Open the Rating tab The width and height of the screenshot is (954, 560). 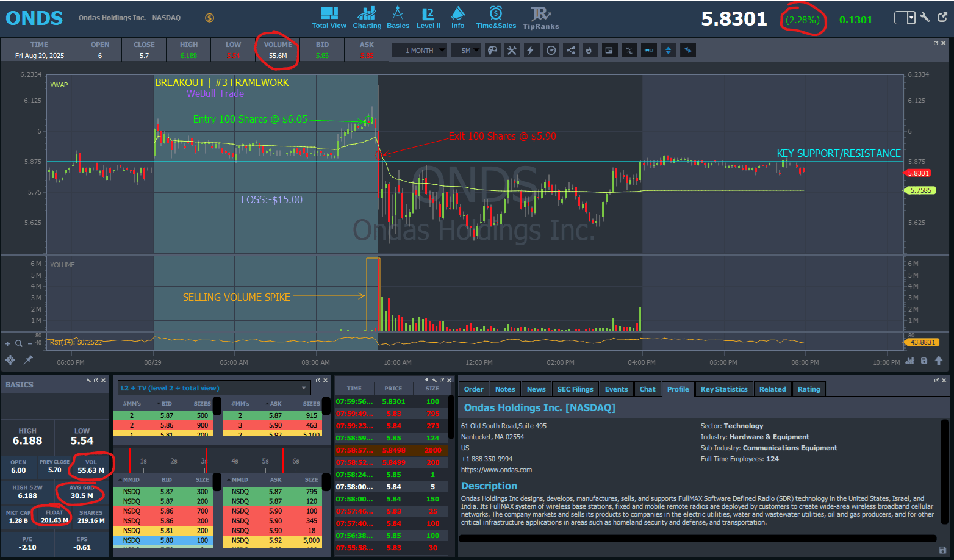pos(809,389)
